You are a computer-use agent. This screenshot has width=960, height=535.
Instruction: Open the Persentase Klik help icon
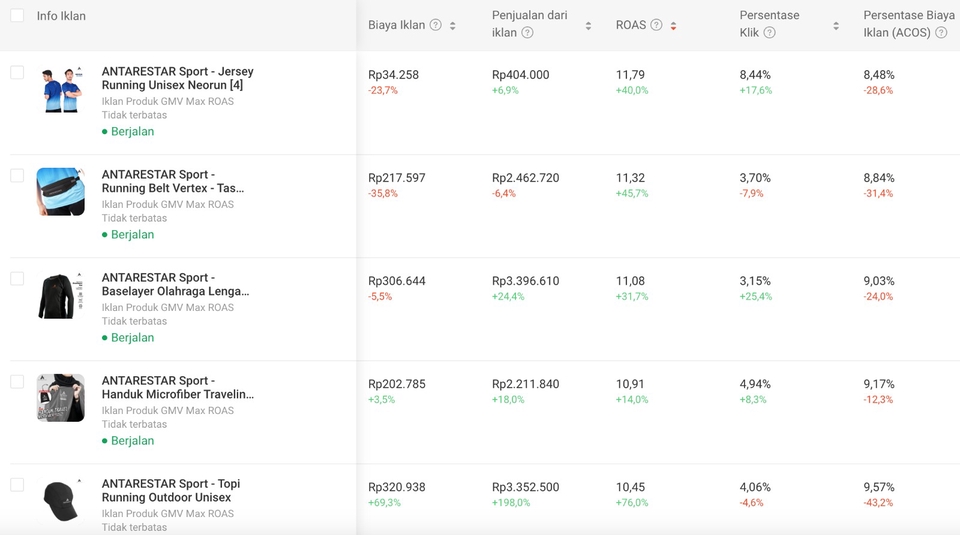pyautogui.click(x=770, y=33)
